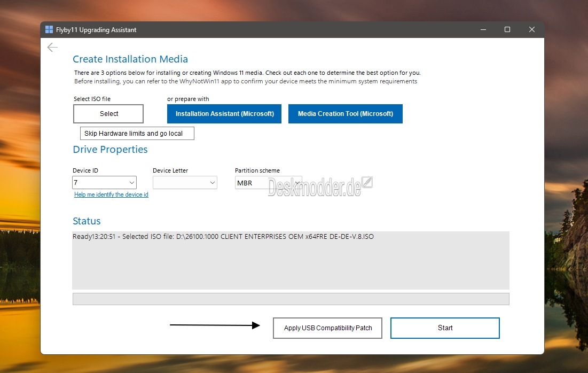Open Media Creation Tool (Microsoft)
Screen dimensions: 588x373
[346, 114]
